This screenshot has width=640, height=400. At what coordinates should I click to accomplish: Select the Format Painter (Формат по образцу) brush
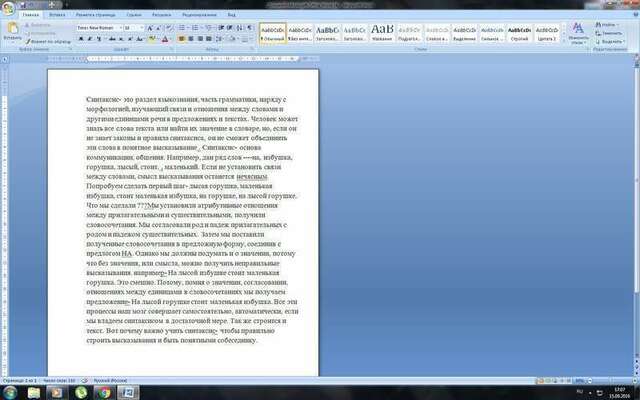click(48, 41)
